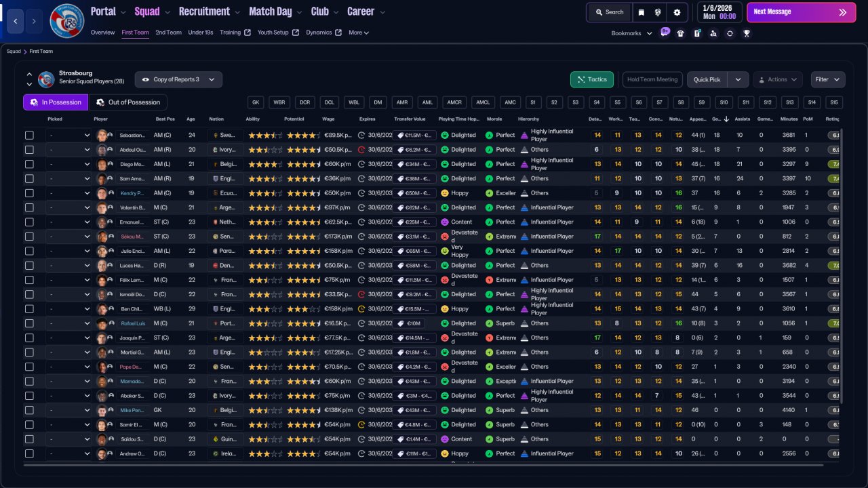
Task: Open the trophy competitions icon
Action: click(x=747, y=33)
